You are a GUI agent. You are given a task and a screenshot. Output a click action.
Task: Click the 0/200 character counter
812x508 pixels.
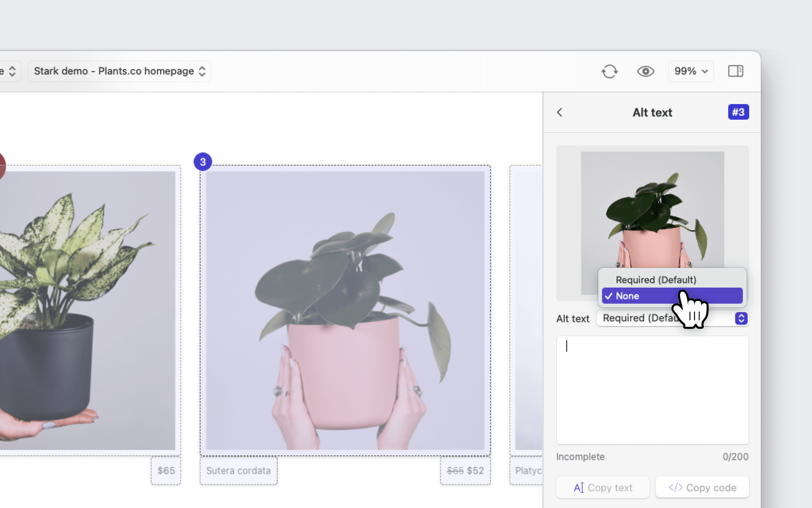[x=736, y=457]
